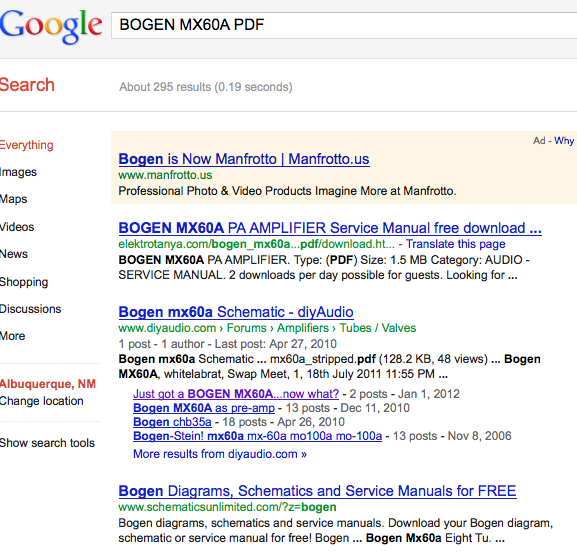Switch to Shopping results
The height and width of the screenshot is (556, 577).
[x=24, y=282]
